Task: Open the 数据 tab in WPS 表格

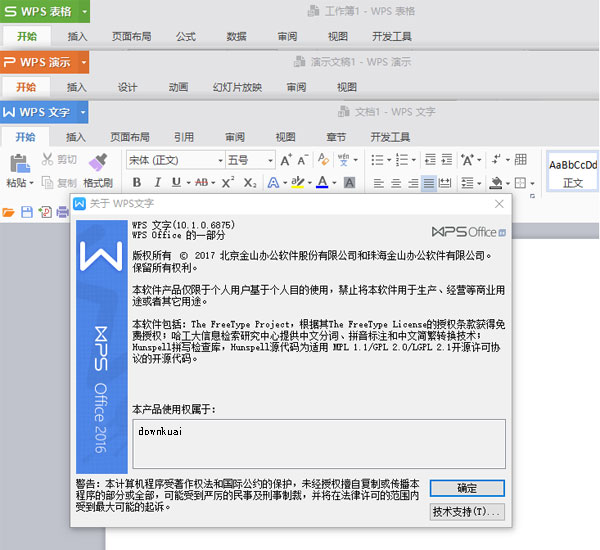Action: click(236, 36)
